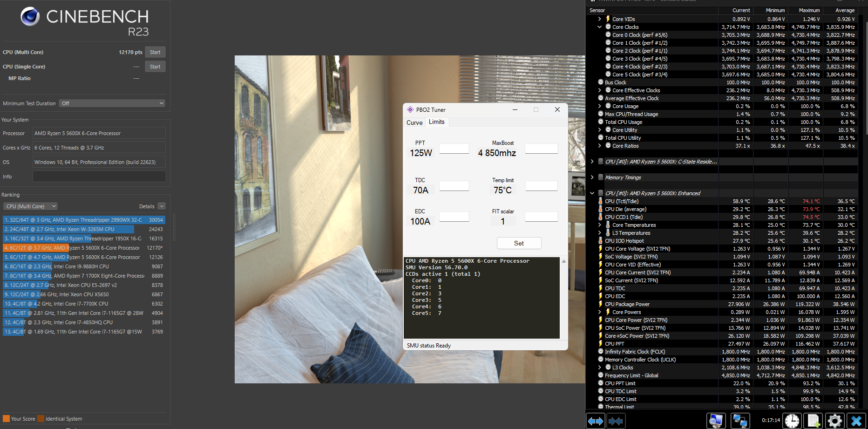Select the Intel Xeon W-3265M ranking row
The width and height of the screenshot is (868, 429).
(x=84, y=229)
